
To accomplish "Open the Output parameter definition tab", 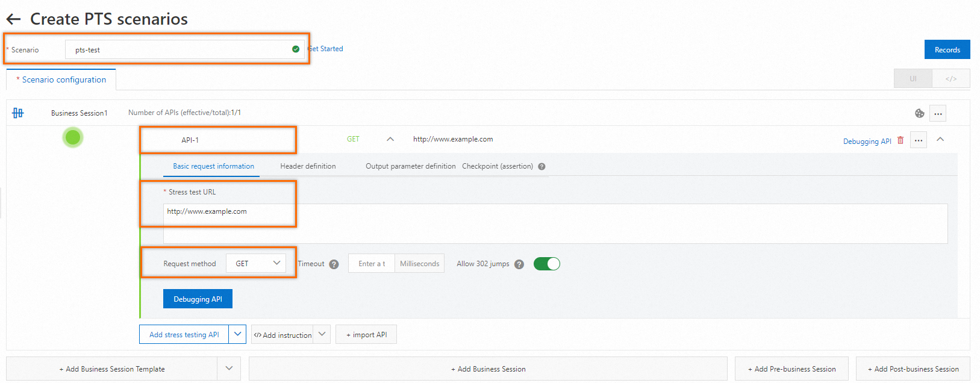I will [410, 166].
